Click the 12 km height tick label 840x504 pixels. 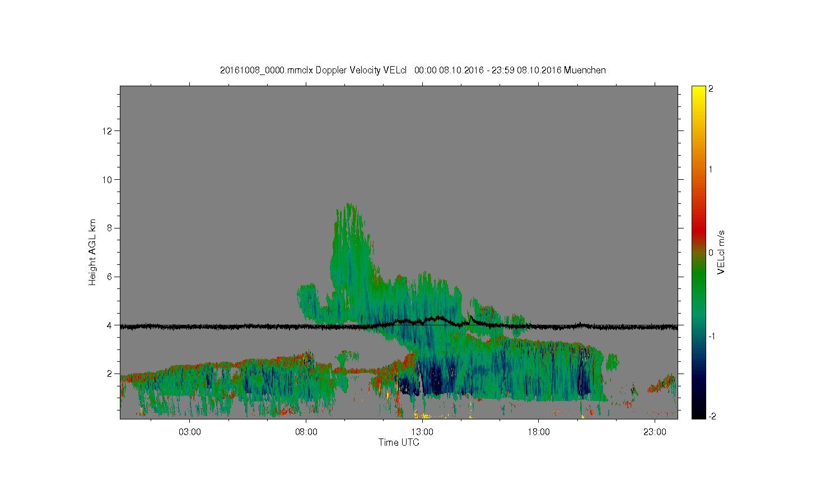coord(108,131)
